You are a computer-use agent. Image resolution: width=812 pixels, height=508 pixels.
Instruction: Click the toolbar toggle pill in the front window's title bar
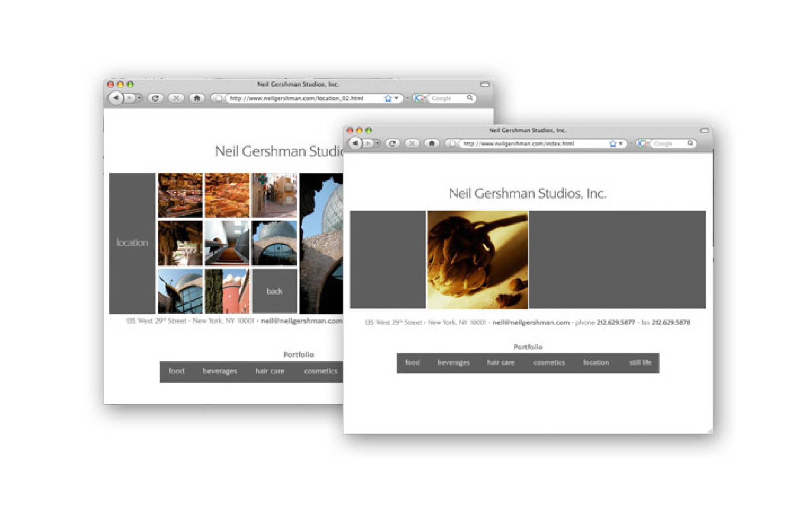tap(704, 130)
